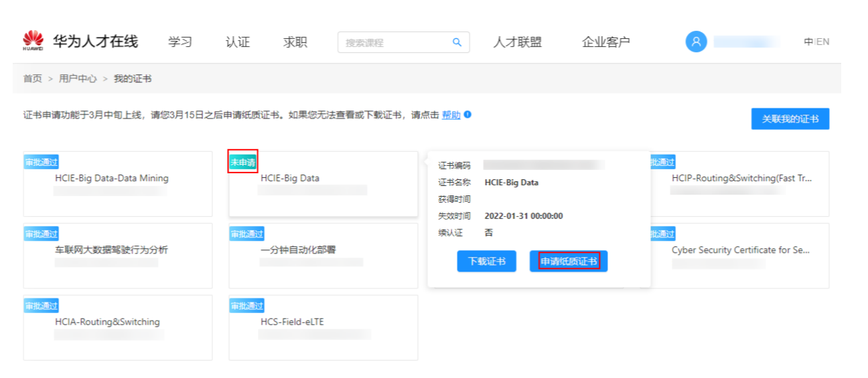Open the 帮助 help link
Screen dimensions: 868x378
click(451, 115)
